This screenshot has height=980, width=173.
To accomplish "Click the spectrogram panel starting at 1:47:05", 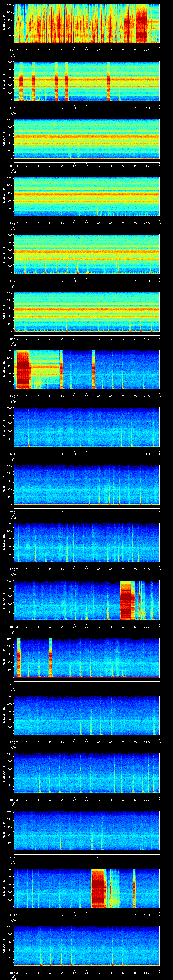I will point(87,370).
